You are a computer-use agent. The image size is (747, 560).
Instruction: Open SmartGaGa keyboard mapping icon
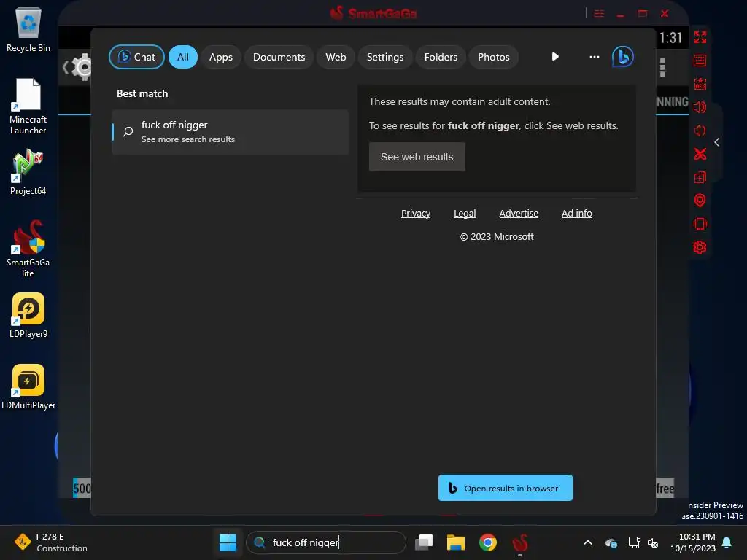[700, 61]
